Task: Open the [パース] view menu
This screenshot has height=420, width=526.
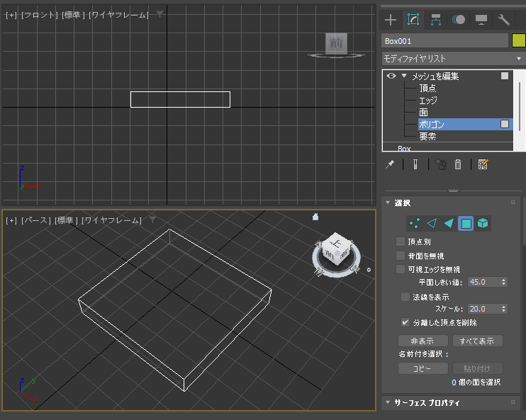Action: point(35,220)
